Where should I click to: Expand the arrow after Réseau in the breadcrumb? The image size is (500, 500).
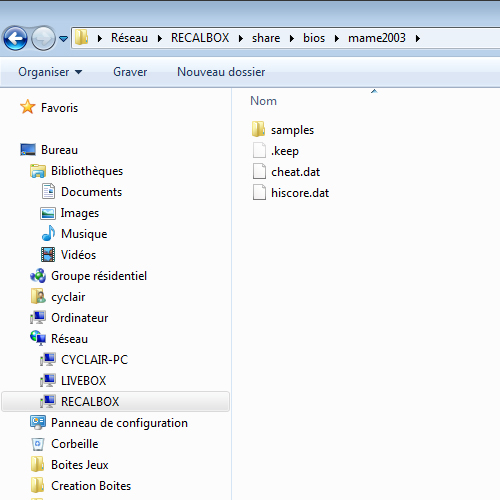[x=160, y=39]
